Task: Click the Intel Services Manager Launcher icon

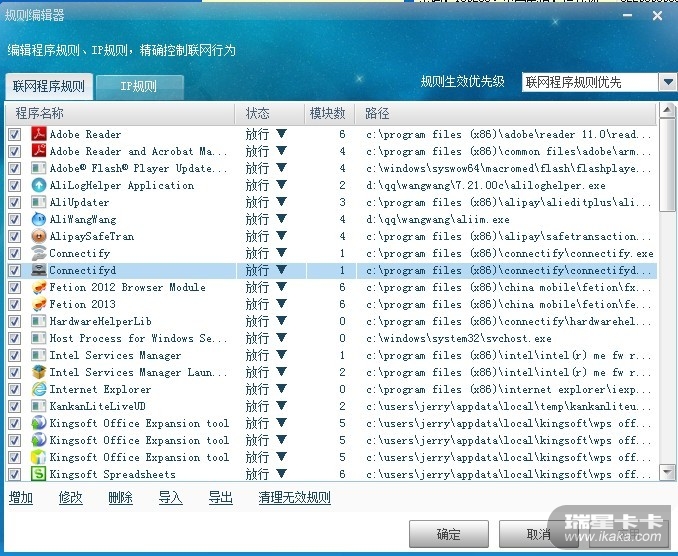Action: pos(38,372)
